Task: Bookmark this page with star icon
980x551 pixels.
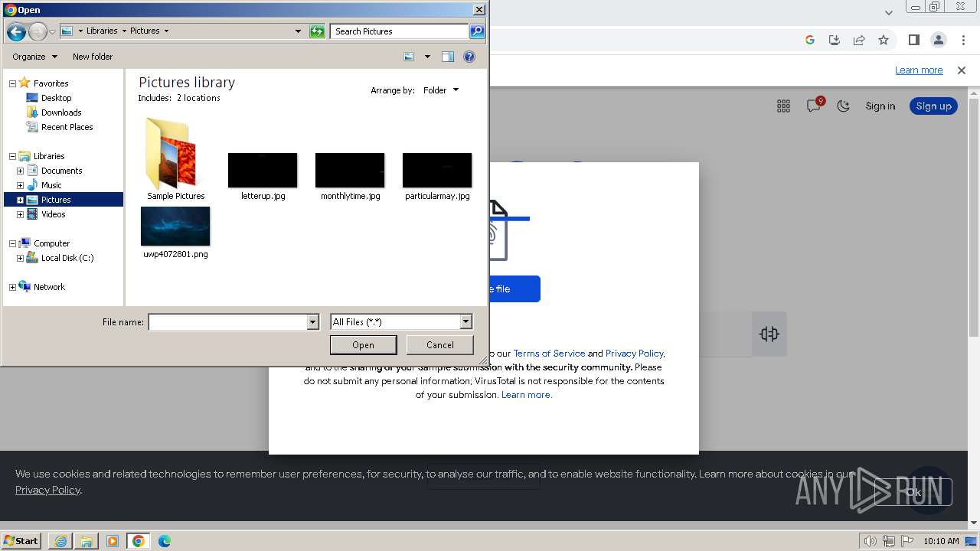Action: pyautogui.click(x=884, y=40)
